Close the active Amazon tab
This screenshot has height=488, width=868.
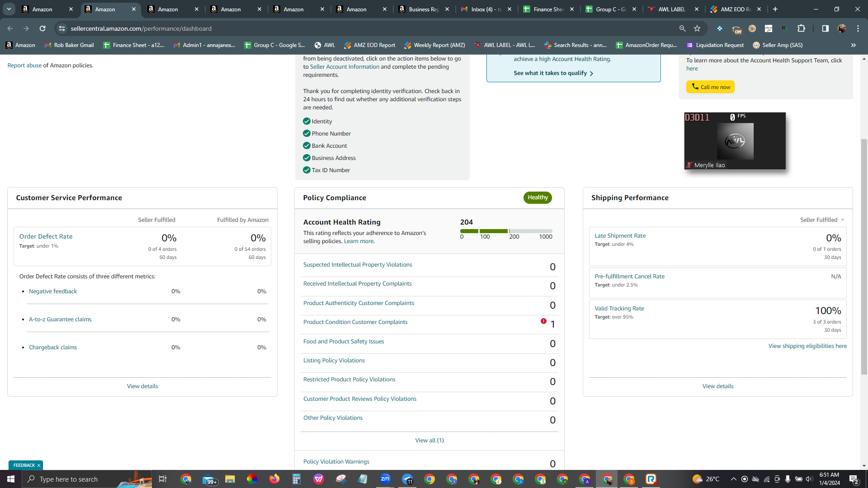point(134,9)
